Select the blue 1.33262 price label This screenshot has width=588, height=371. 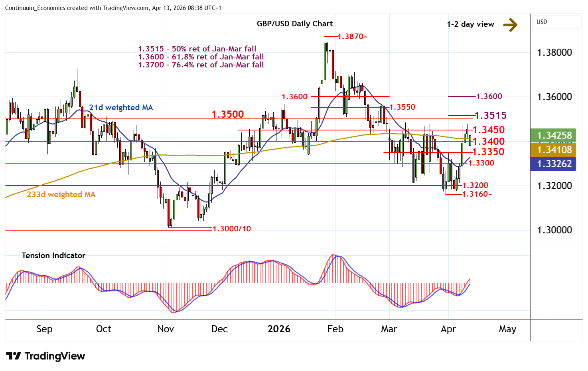pos(554,164)
